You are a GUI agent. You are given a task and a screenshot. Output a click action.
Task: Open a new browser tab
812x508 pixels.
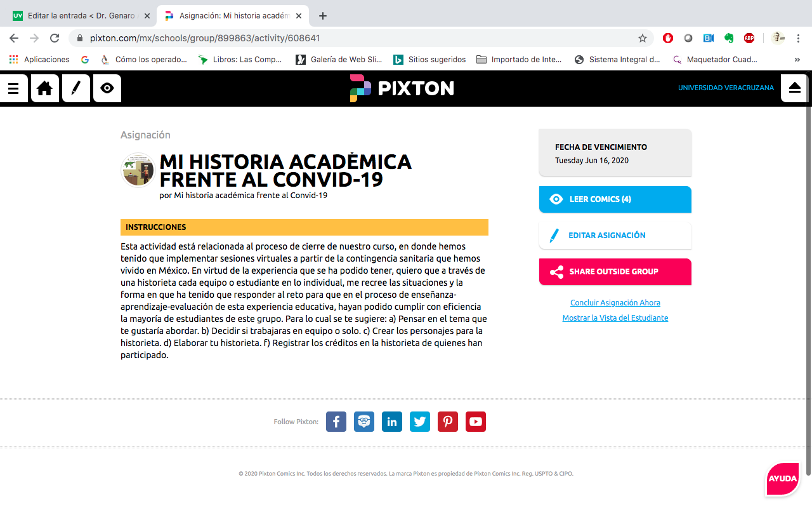point(323,16)
